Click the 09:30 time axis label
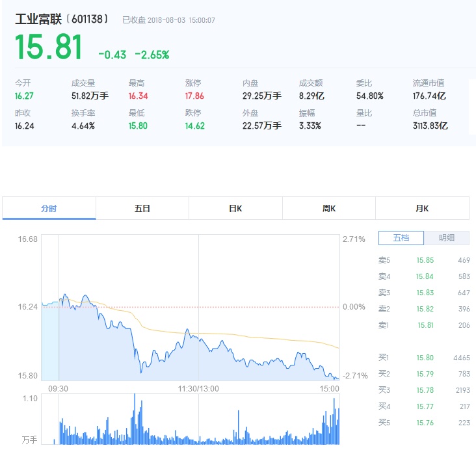476x450 pixels. 58,389
